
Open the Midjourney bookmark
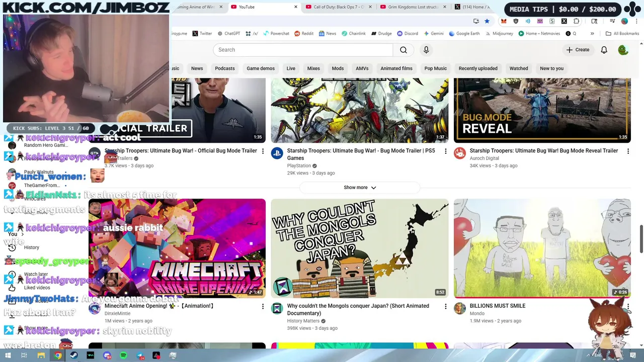tap(500, 34)
